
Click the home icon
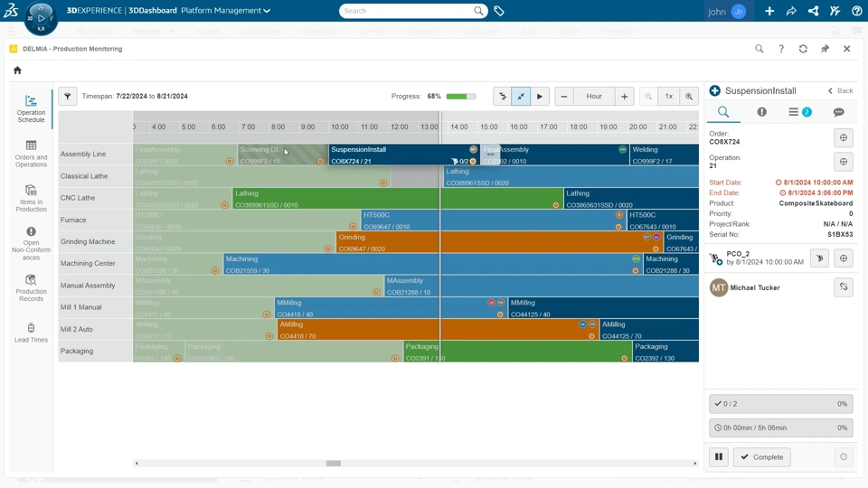(x=17, y=70)
